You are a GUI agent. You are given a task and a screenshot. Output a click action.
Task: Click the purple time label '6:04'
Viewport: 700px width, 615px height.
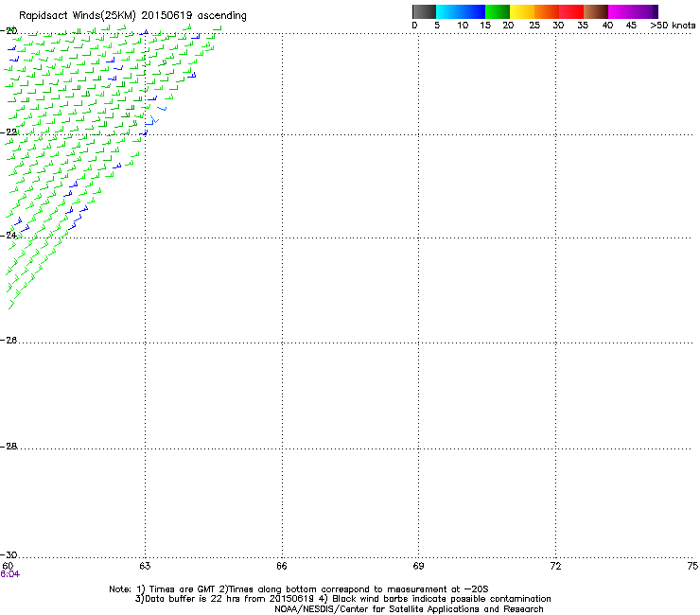coord(9,574)
